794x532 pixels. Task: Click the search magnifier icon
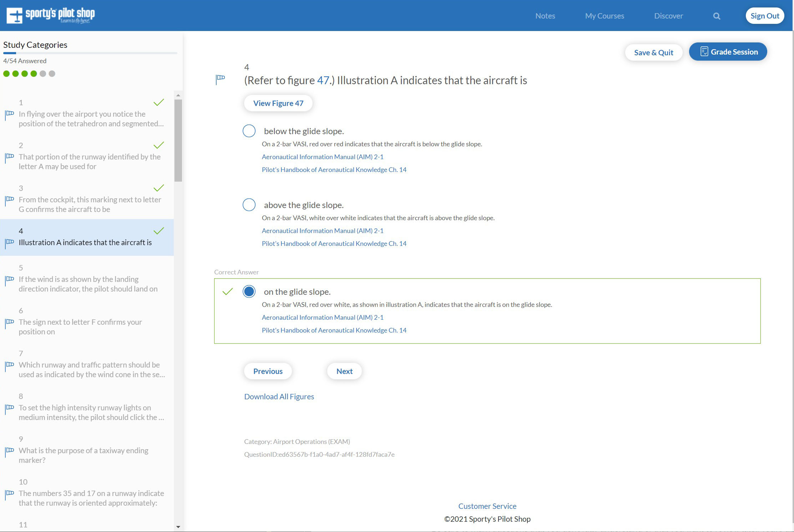coord(717,16)
